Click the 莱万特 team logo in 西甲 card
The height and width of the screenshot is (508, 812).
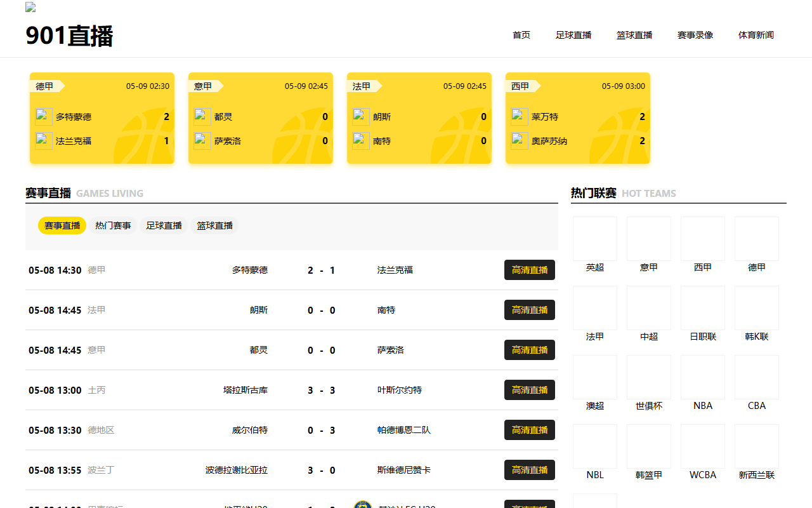[x=520, y=117]
